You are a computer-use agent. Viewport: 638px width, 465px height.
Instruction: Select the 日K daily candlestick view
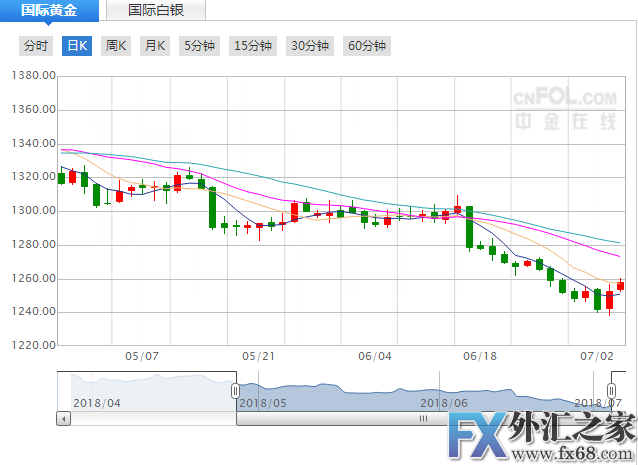(76, 46)
